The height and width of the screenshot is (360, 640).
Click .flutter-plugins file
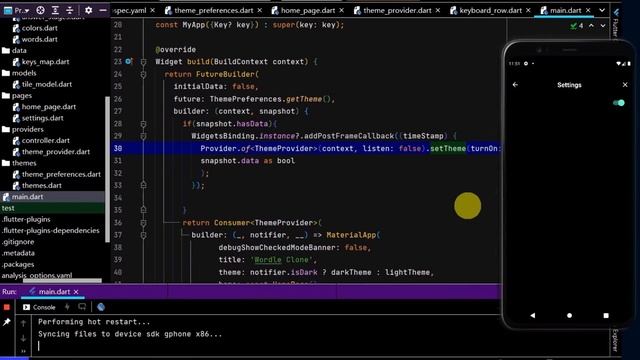coord(26,219)
